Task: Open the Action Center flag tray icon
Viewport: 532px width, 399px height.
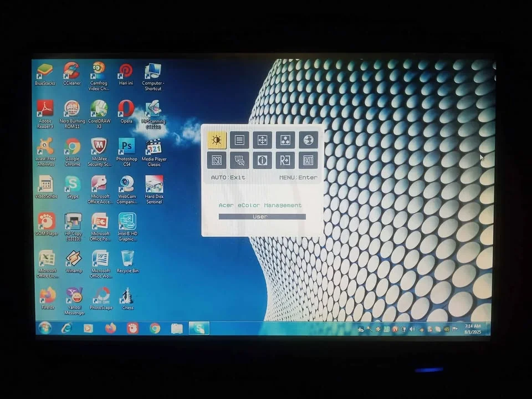Action: (454, 329)
